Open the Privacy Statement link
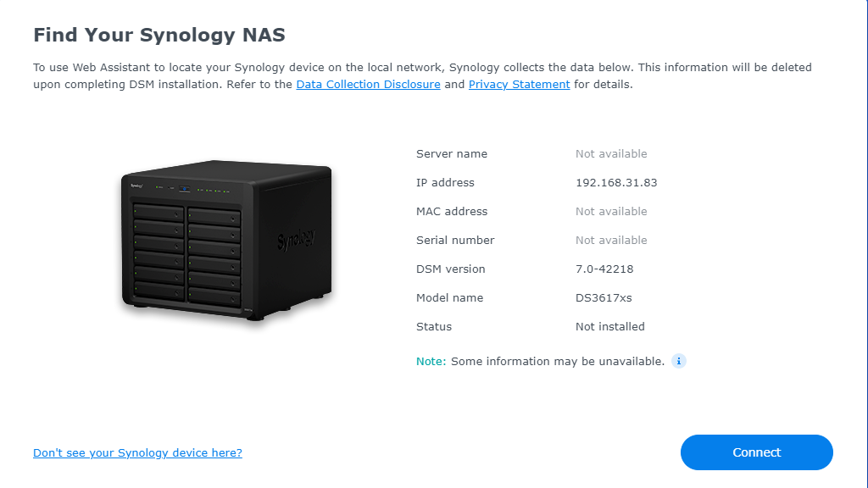 pyautogui.click(x=519, y=85)
